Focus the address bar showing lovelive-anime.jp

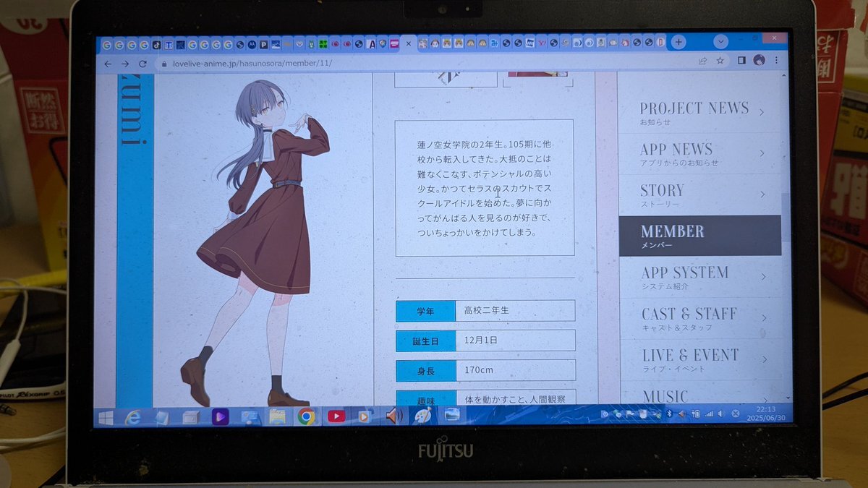pyautogui.click(x=427, y=63)
